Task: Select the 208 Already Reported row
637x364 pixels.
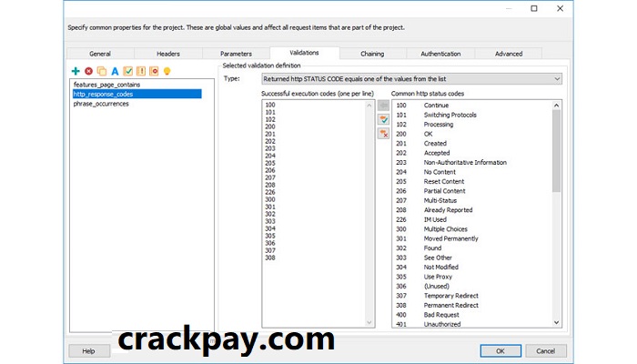Action: coord(472,210)
